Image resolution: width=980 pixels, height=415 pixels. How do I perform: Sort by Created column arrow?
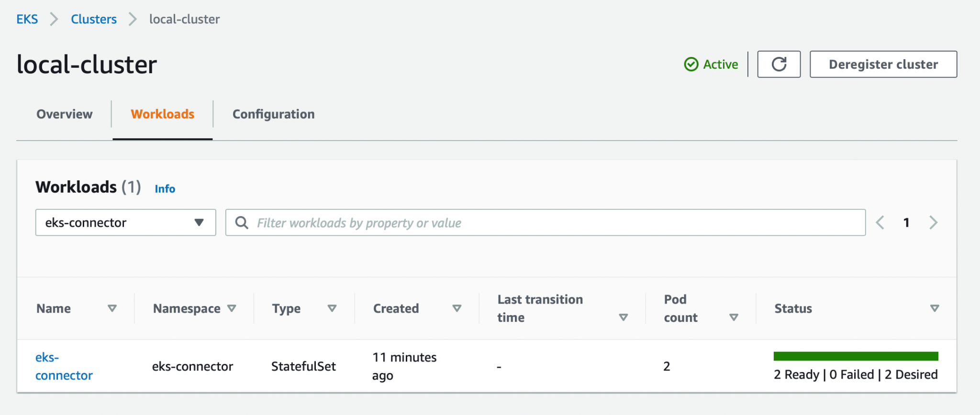click(457, 308)
